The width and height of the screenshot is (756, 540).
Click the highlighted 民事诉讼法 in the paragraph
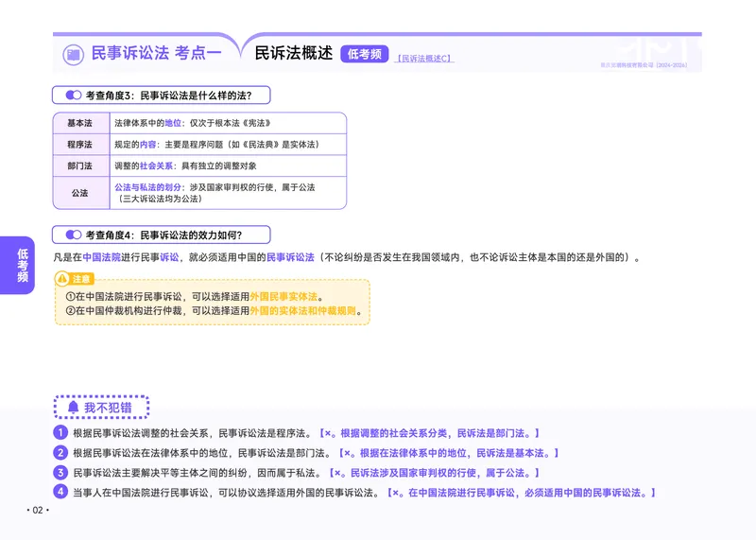[290, 257]
